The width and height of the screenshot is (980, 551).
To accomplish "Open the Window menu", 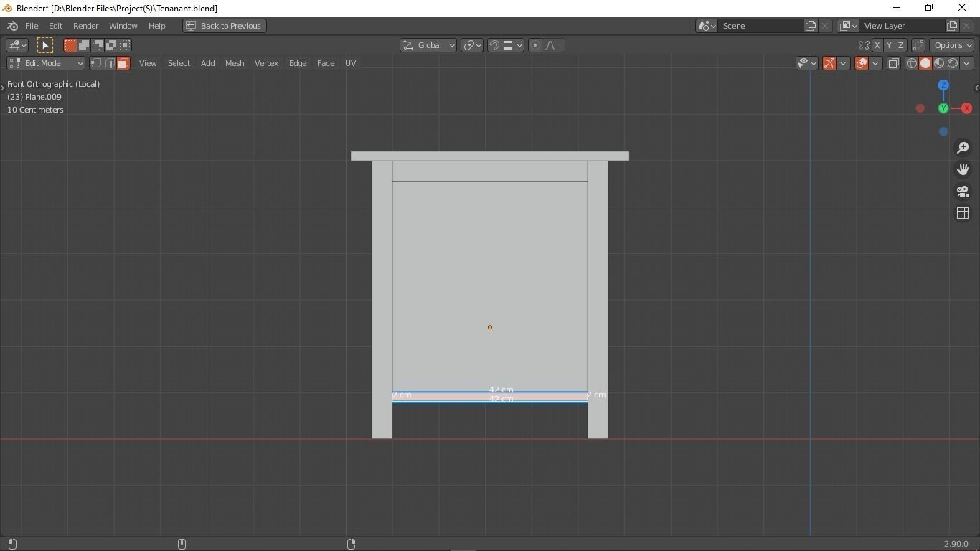I will 123,26.
